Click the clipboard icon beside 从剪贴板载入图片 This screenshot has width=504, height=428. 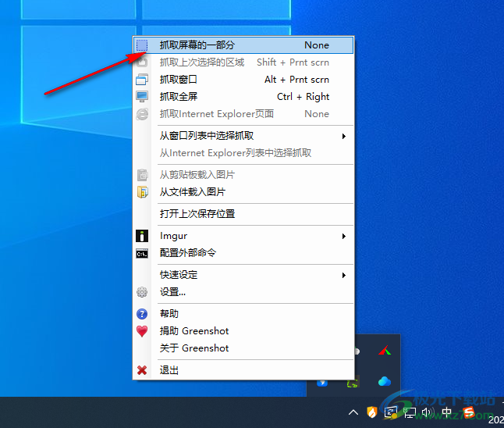tap(142, 175)
